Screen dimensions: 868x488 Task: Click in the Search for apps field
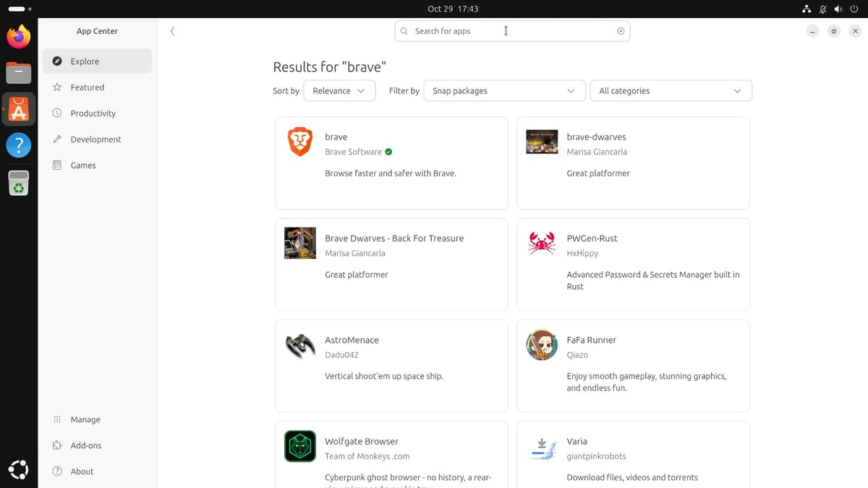click(x=512, y=31)
